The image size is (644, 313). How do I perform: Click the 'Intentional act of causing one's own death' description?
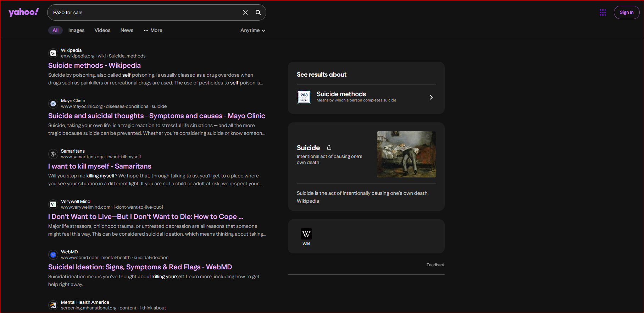329,159
